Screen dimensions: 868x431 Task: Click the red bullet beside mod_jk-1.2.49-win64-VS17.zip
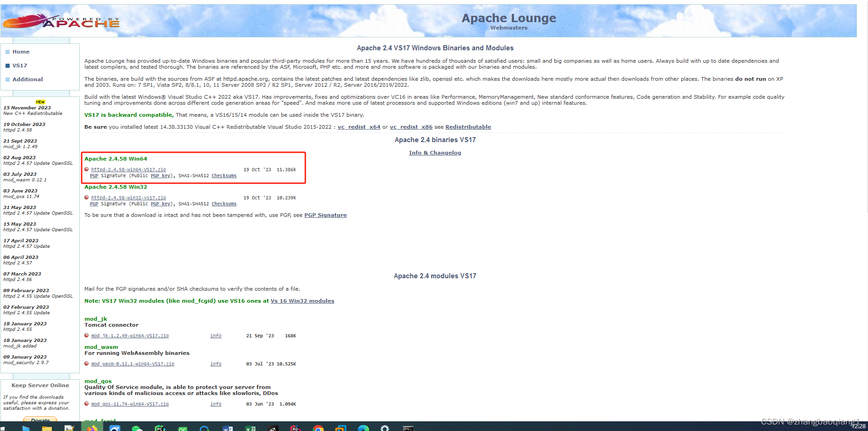(x=87, y=335)
